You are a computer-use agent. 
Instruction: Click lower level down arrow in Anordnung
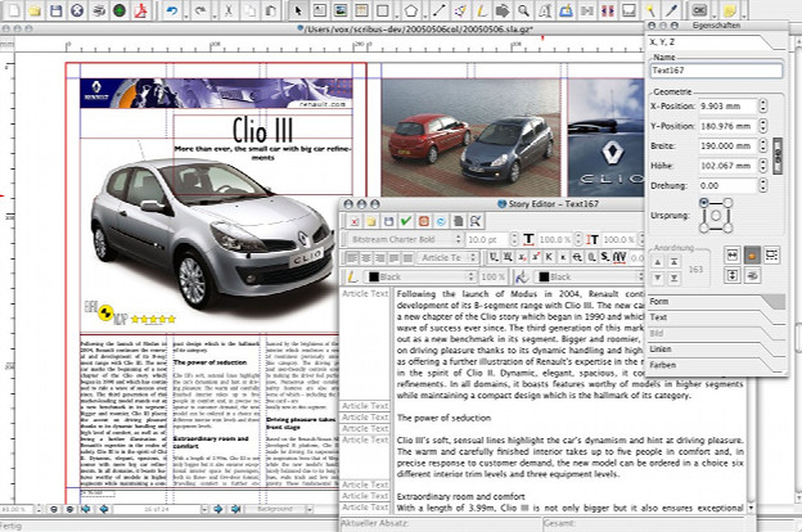(x=658, y=278)
